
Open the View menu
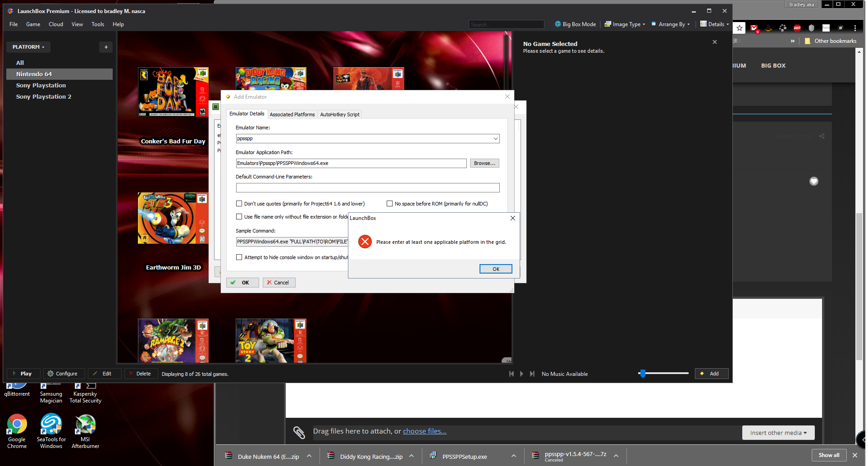tap(78, 24)
